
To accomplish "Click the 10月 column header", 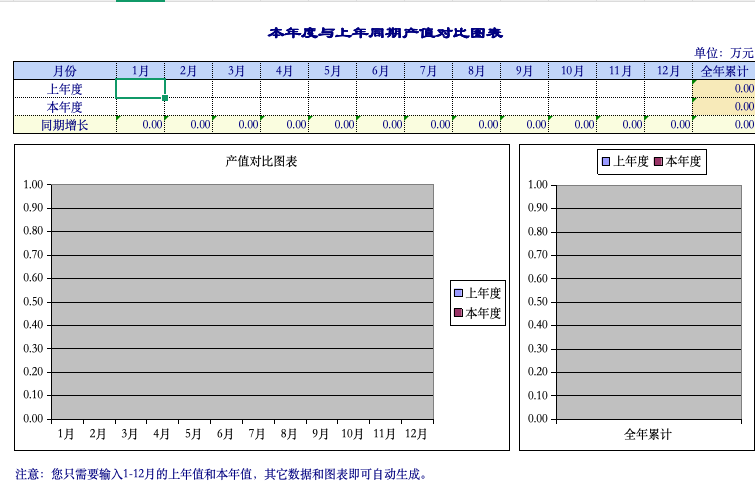I will 572,71.
